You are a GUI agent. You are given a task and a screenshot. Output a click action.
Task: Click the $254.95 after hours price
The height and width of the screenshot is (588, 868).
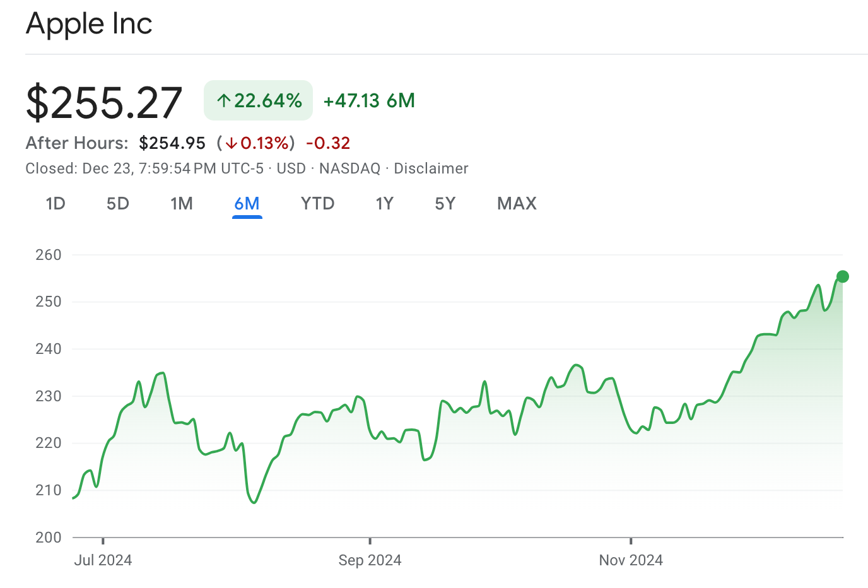172,143
